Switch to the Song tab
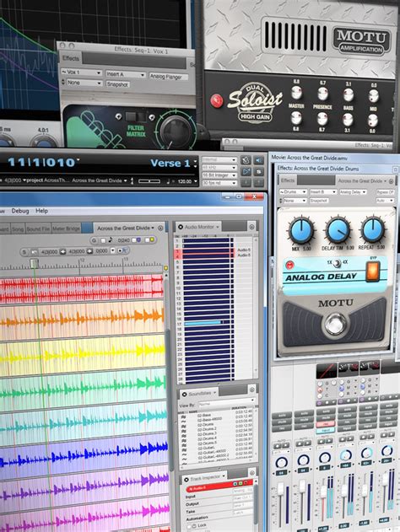This screenshot has width=400, height=532. (18, 229)
